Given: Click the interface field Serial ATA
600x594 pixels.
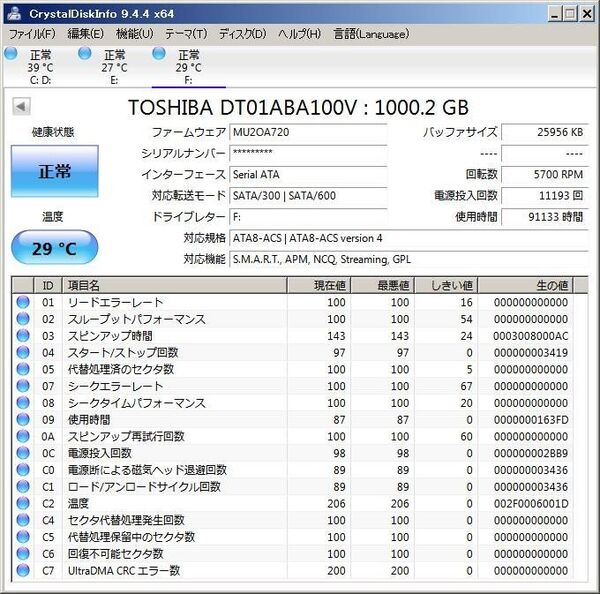Looking at the screenshot, I should point(308,175).
